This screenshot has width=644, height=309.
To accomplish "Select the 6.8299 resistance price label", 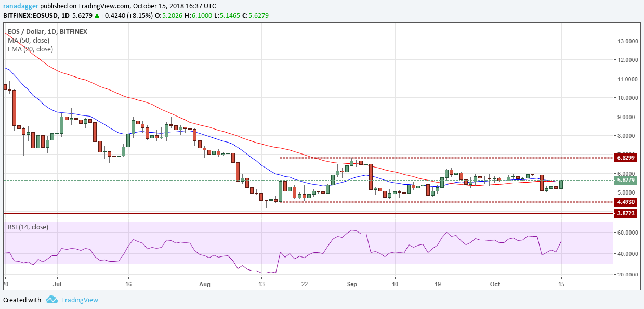I will click(625, 158).
